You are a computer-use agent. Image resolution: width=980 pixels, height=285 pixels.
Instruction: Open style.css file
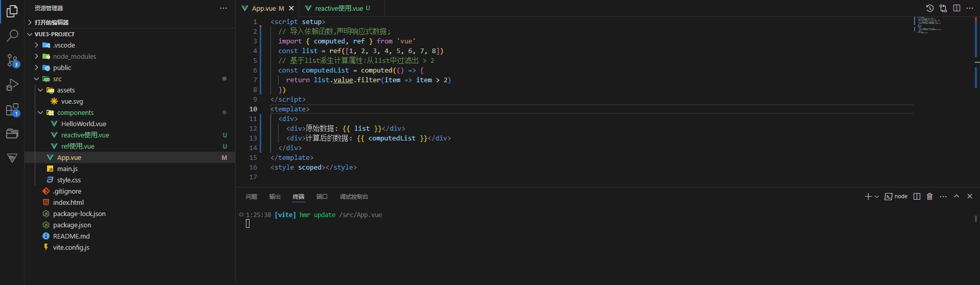130,180
